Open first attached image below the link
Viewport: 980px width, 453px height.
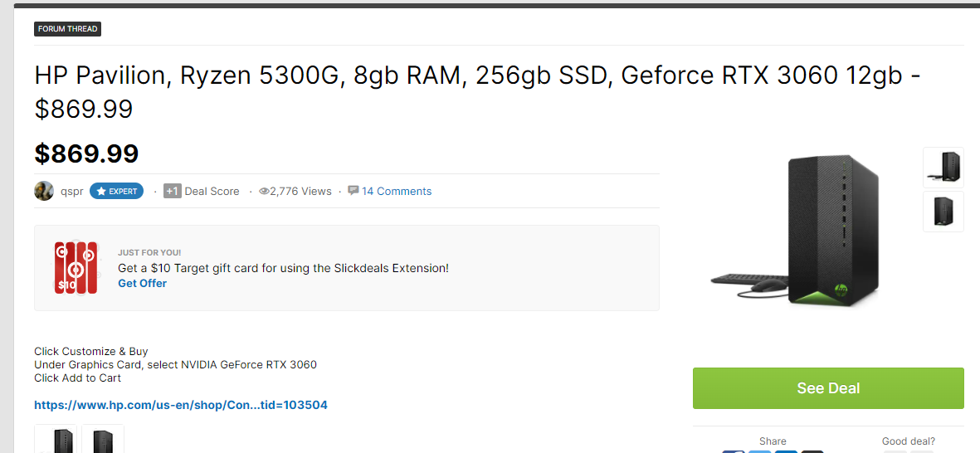point(56,439)
